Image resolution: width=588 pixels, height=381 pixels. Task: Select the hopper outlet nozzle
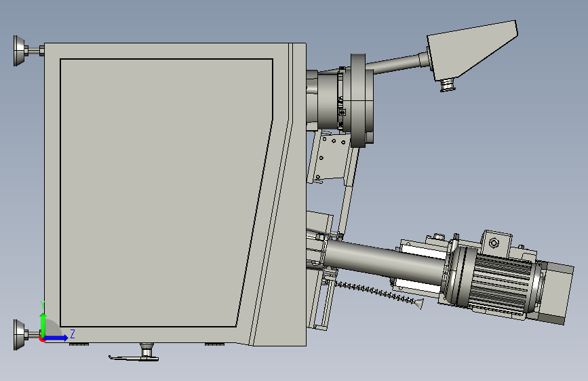pos(447,85)
